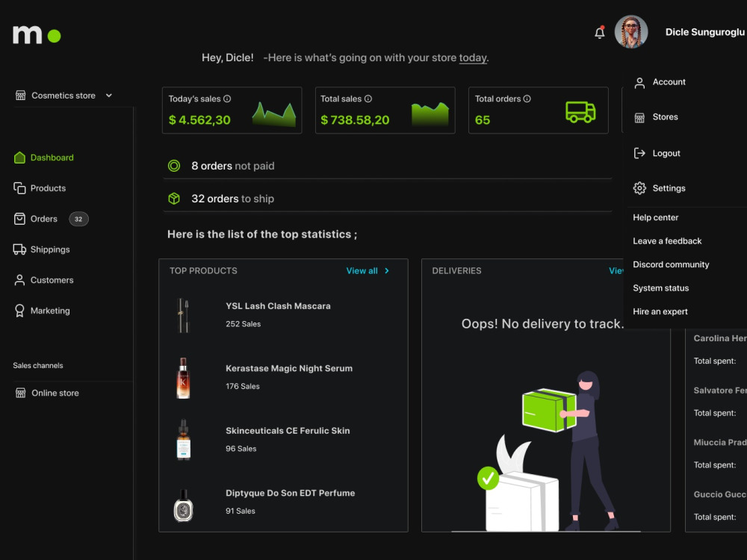747x560 pixels.
Task: Click the Stores shop icon in menu
Action: 639,118
